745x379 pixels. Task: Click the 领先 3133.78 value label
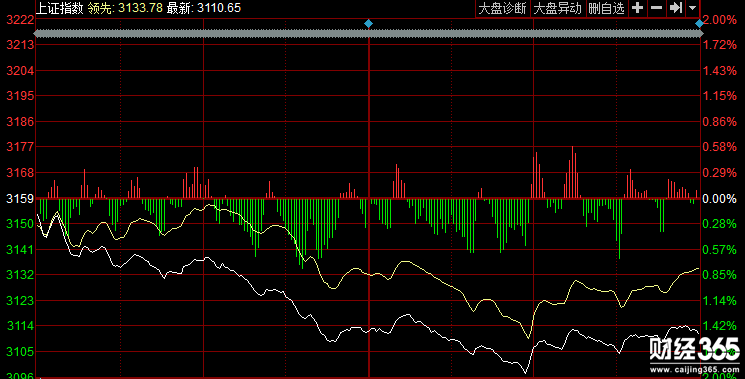click(125, 8)
